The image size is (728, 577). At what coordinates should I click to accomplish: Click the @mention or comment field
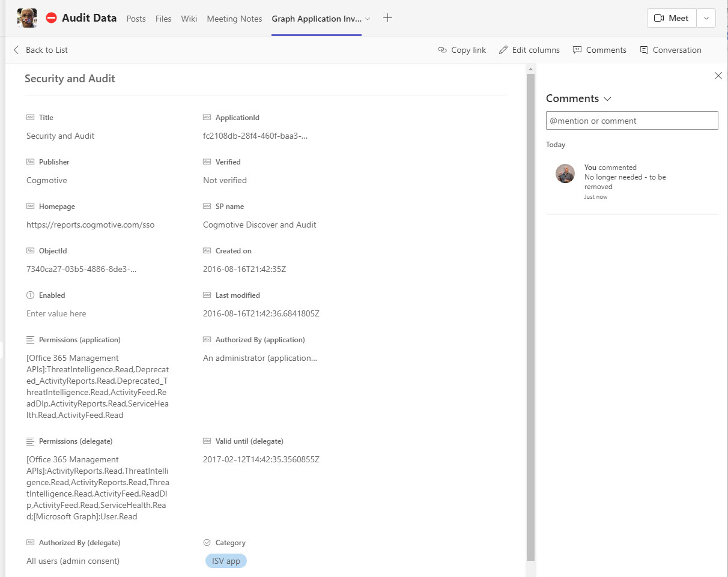pos(631,121)
